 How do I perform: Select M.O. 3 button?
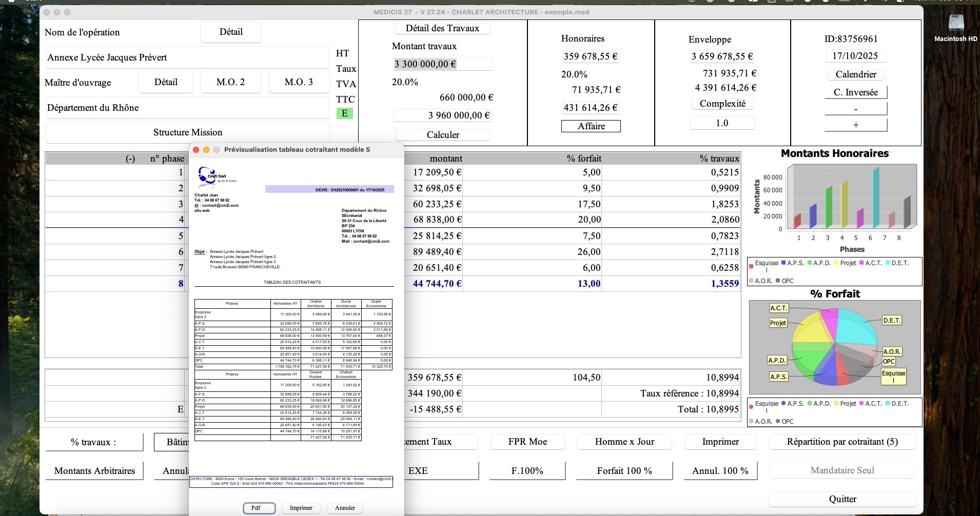[x=299, y=82]
